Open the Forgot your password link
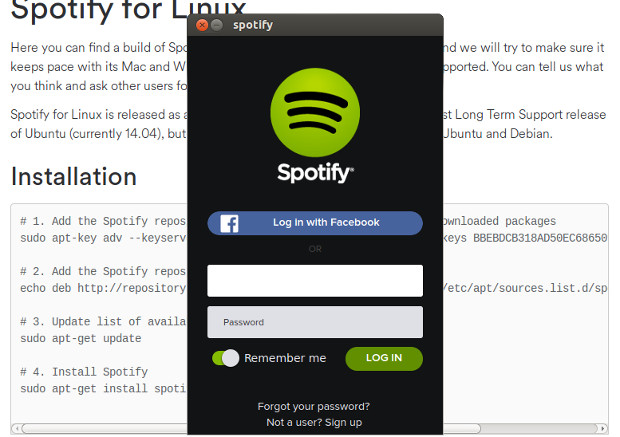The image size is (620, 437). (314, 407)
